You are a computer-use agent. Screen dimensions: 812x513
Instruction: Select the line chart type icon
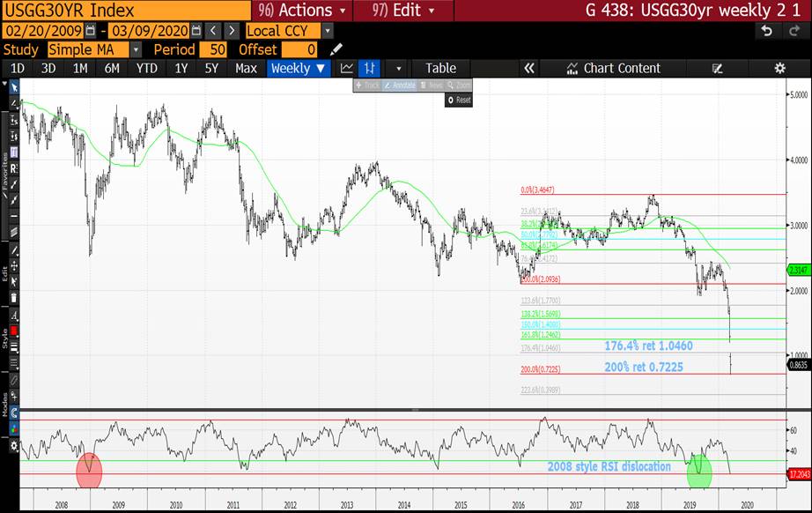point(347,68)
